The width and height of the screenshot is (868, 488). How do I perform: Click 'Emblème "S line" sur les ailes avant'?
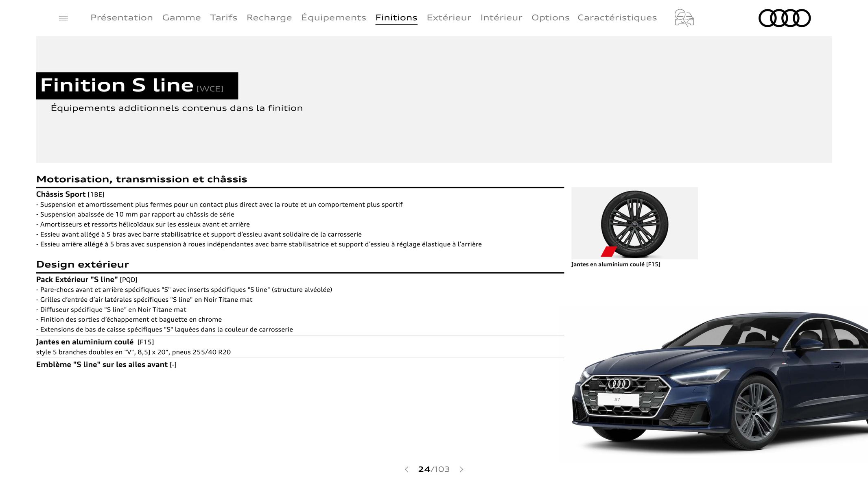(106, 364)
